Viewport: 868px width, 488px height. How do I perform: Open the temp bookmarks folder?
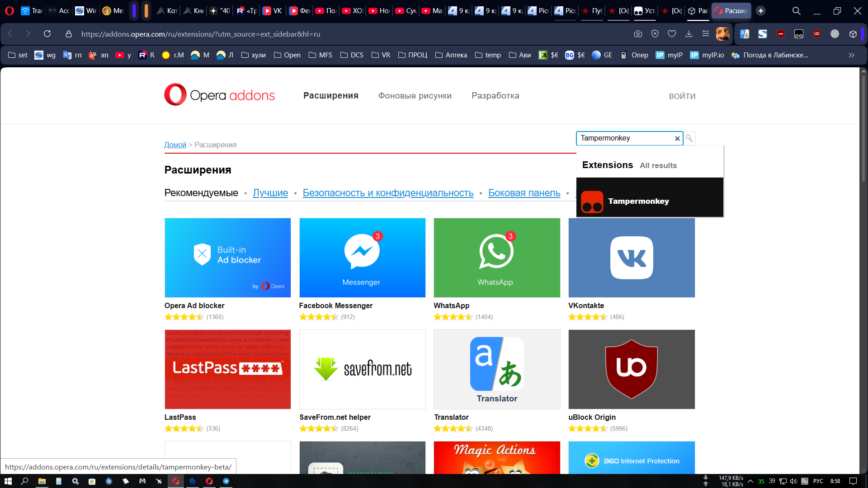click(x=488, y=55)
